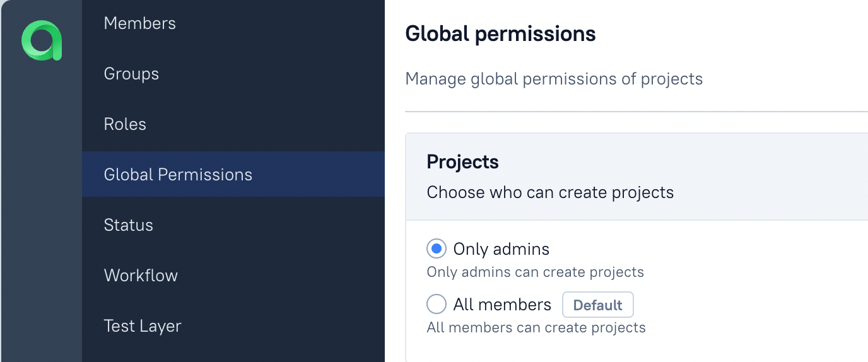Open the Roles settings
This screenshot has width=868, height=362.
(x=233, y=124)
